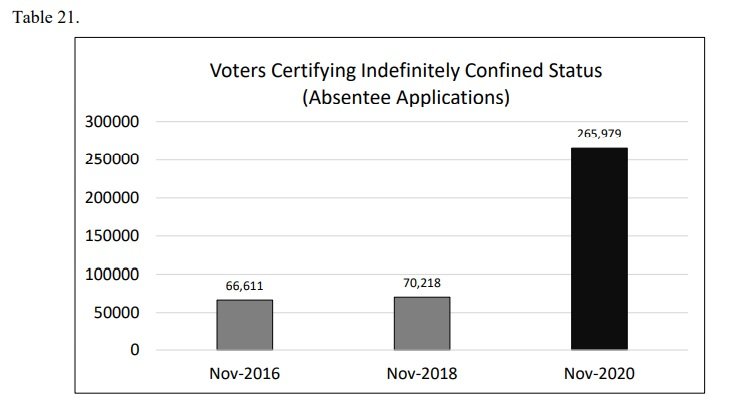The width and height of the screenshot is (753, 402).
Task: Click the 265,979 data label
Action: [599, 134]
